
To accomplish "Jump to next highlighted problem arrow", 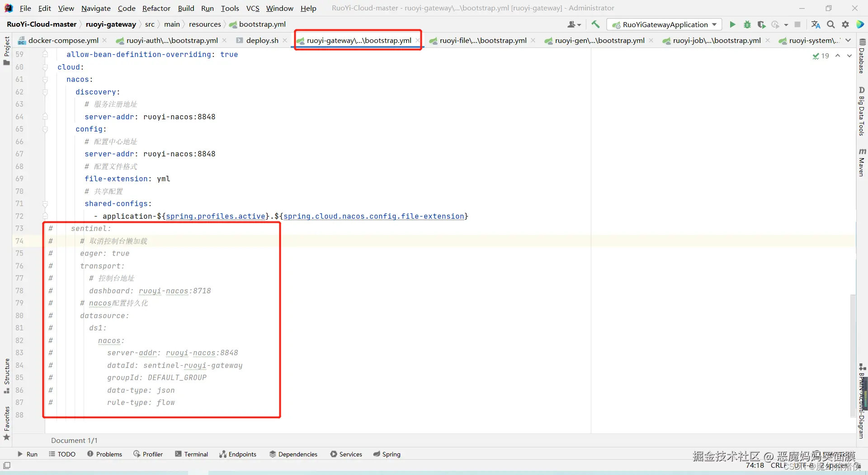I will point(849,56).
